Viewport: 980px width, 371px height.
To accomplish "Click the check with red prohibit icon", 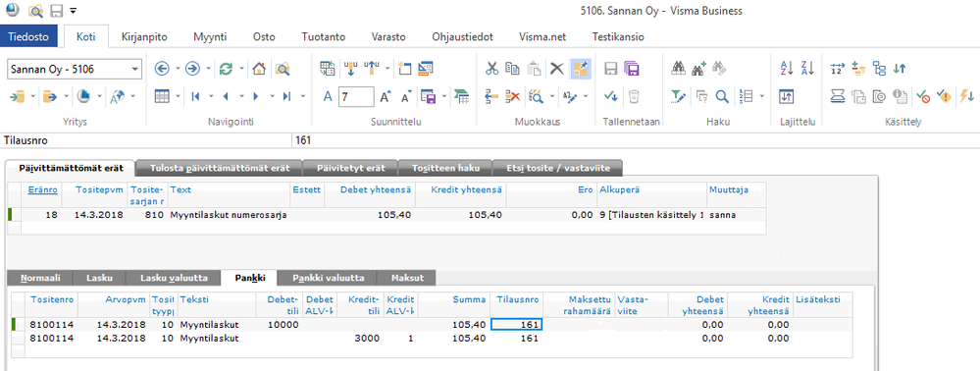I will point(922,96).
